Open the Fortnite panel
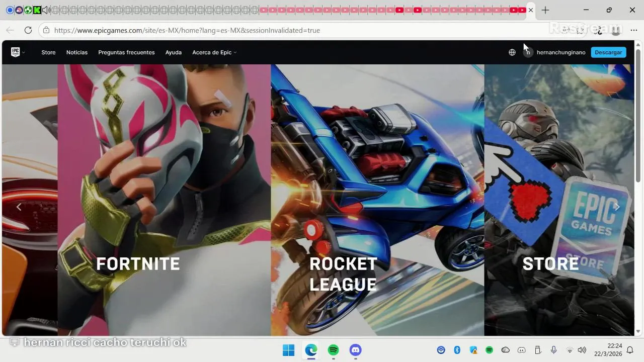The width and height of the screenshot is (644, 362). point(164,200)
